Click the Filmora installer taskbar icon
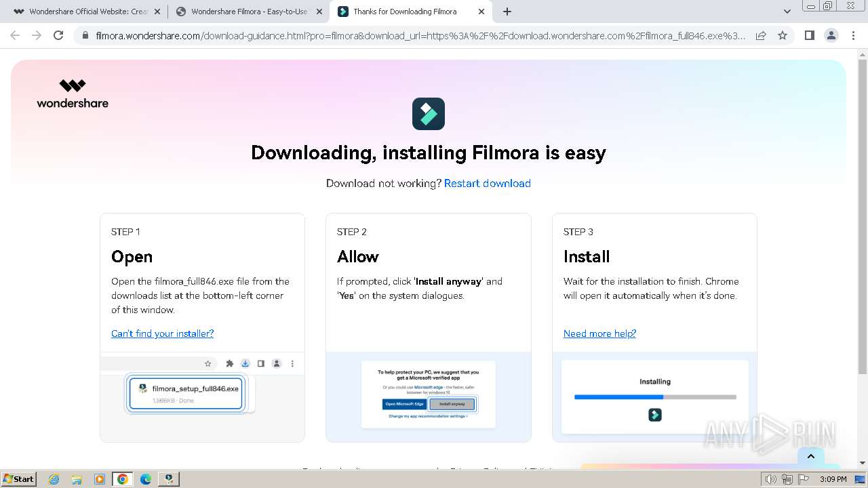 click(169, 479)
